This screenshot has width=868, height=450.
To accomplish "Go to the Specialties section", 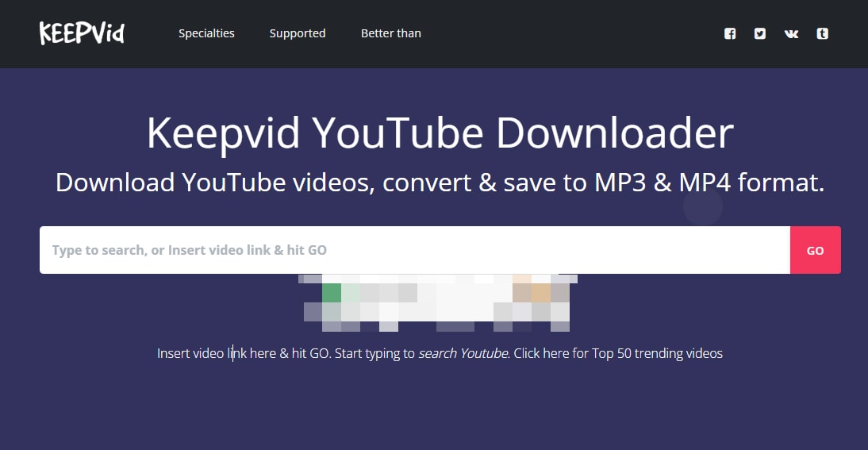I will 206,33.
